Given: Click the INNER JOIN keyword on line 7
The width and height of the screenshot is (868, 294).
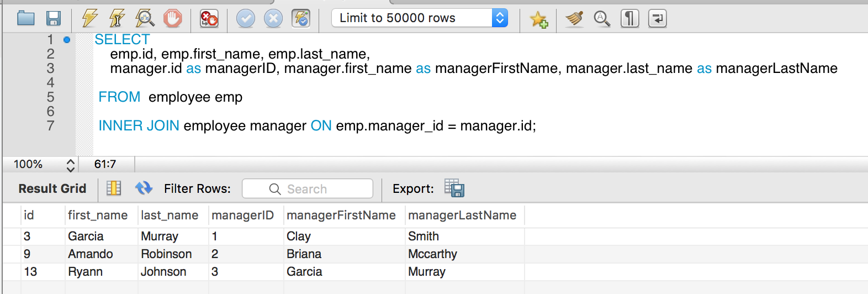Looking at the screenshot, I should point(139,126).
